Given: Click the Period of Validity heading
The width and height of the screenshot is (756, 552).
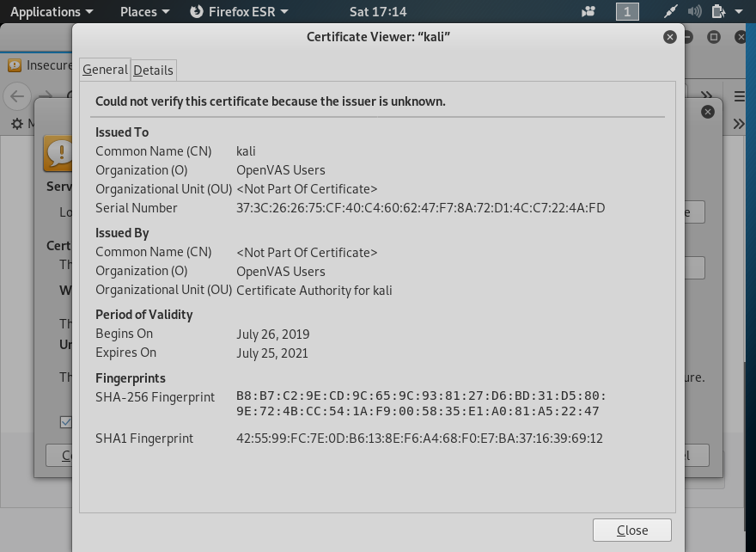Looking at the screenshot, I should point(144,315).
